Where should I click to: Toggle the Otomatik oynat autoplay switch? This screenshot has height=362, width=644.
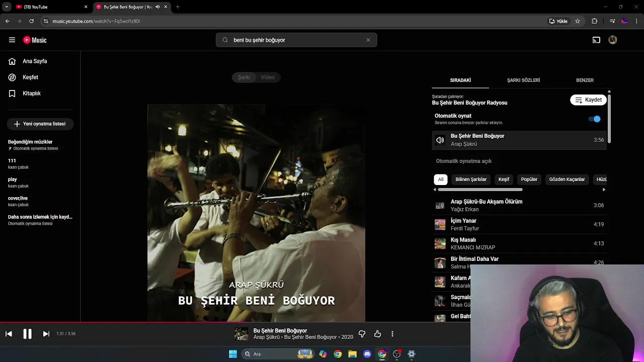coord(595,119)
